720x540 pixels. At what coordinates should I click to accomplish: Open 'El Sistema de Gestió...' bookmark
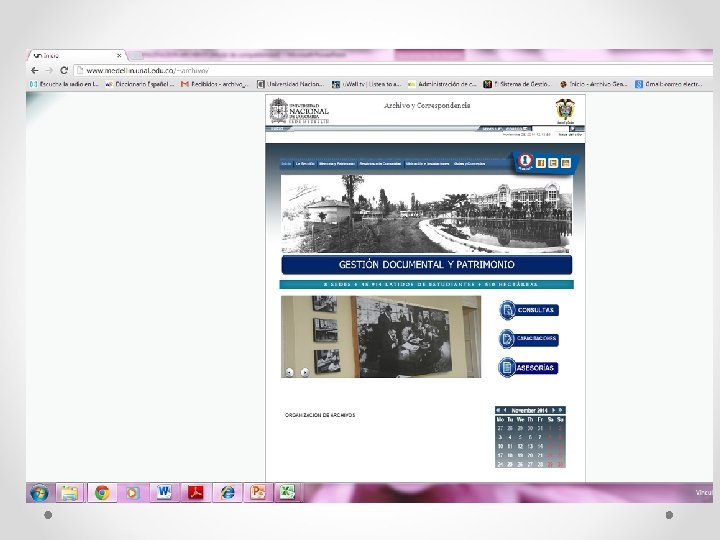click(x=518, y=84)
